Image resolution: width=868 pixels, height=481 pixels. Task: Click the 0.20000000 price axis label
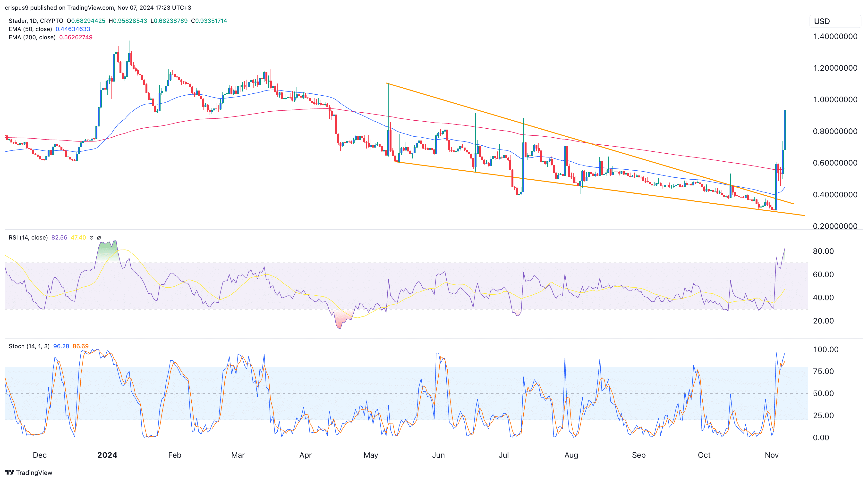tap(835, 226)
